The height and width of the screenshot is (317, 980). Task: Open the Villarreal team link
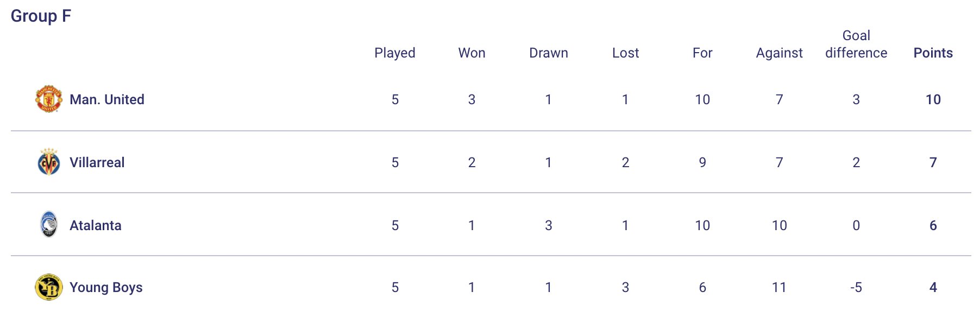[x=97, y=162]
